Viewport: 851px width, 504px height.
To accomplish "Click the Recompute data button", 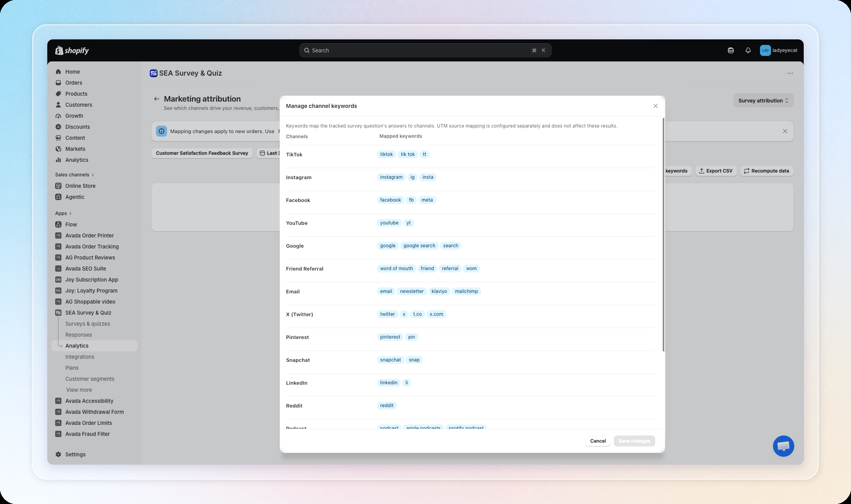I will 767,171.
